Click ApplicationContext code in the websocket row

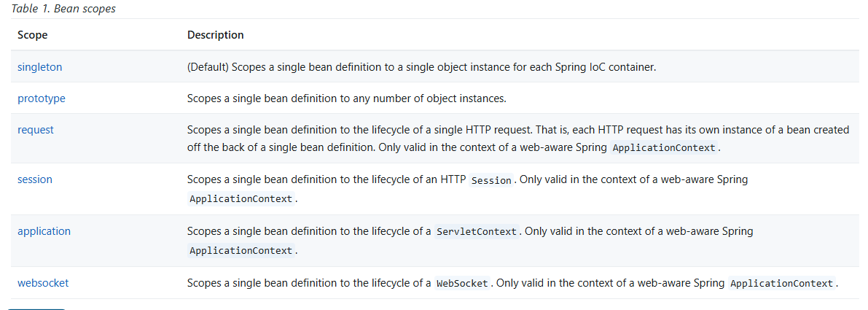tap(782, 284)
